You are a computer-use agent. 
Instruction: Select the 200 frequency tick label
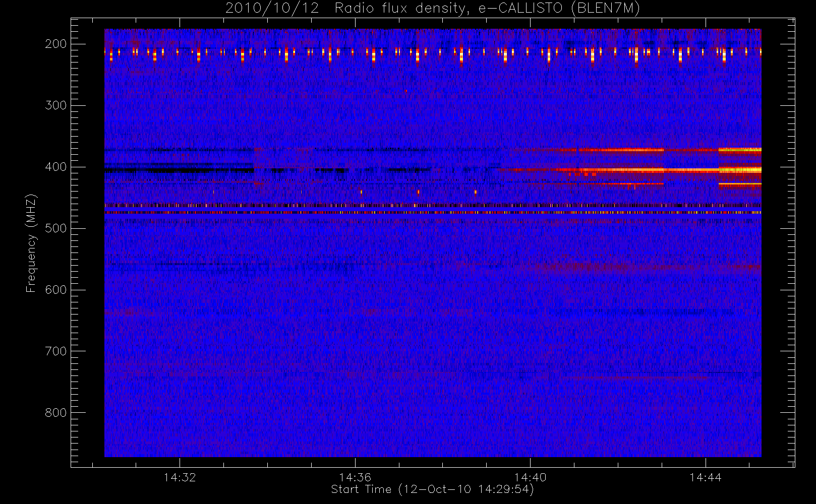[x=55, y=44]
